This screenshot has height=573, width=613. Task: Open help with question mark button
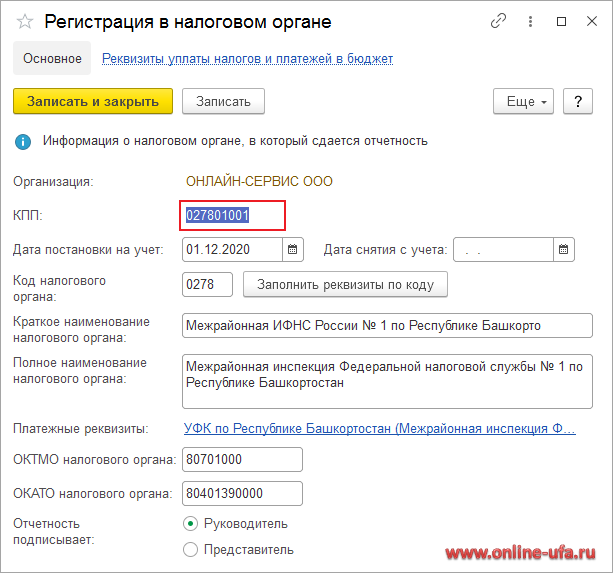tap(578, 101)
